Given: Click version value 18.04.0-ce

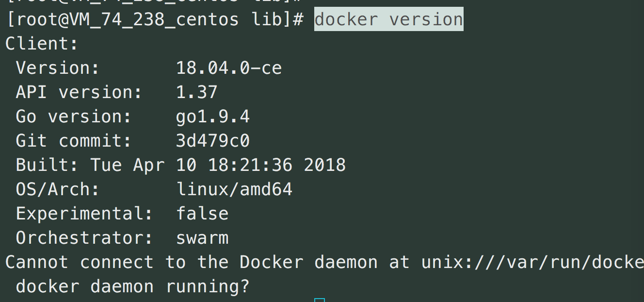Looking at the screenshot, I should [x=229, y=68].
